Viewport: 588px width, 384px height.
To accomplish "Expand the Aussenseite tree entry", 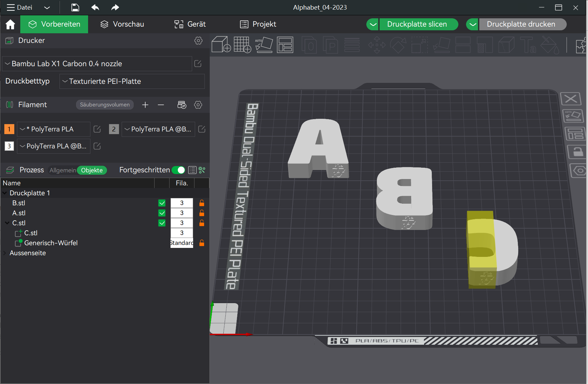I will pos(5,253).
